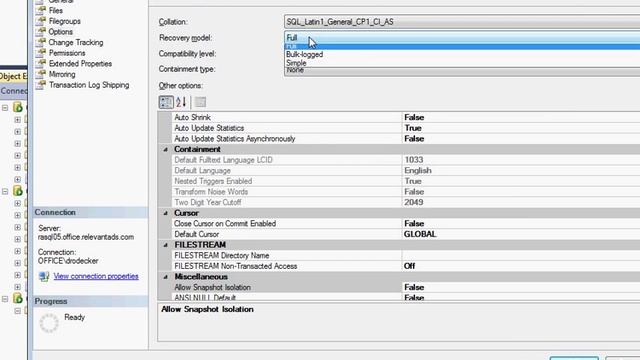Select Close Cursor on Commit Enabled row
640x360 pixels.
[406, 223]
